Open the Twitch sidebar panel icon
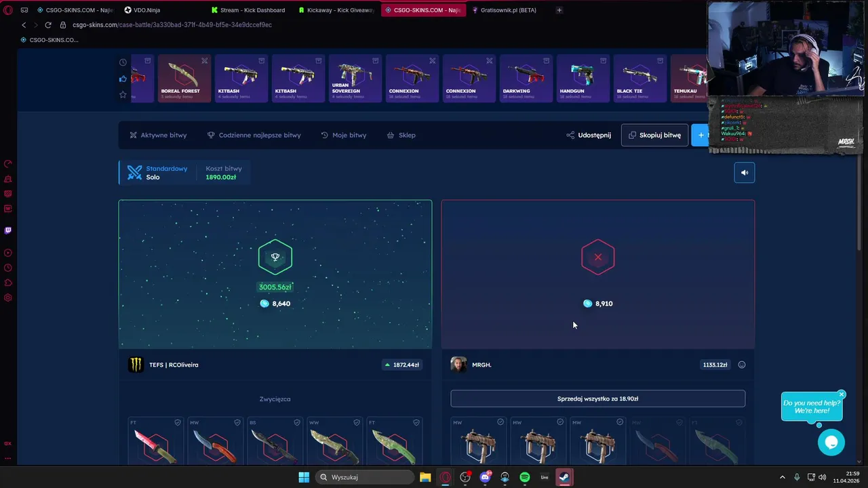868x488 pixels. (x=8, y=230)
